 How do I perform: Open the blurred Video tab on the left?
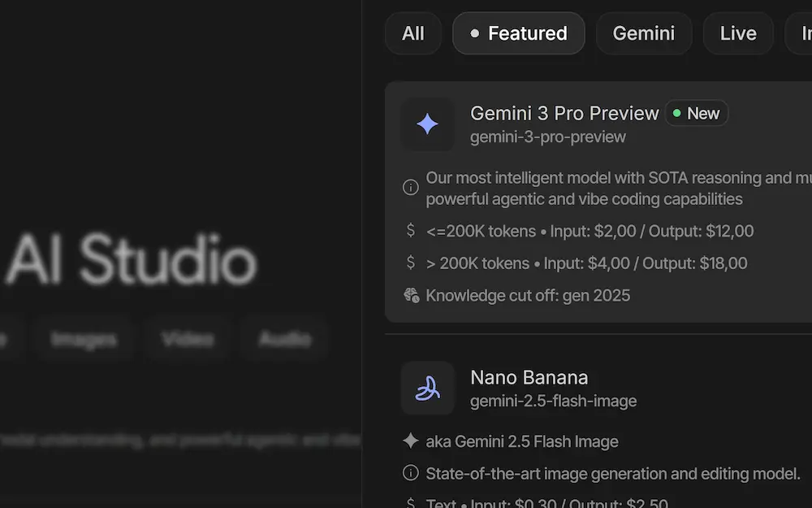(188, 339)
